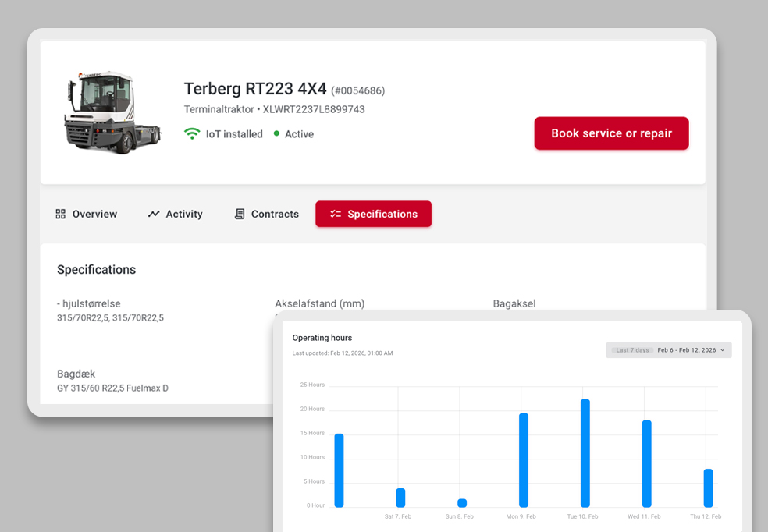Click the Overview grid icon
768x532 pixels.
point(60,214)
